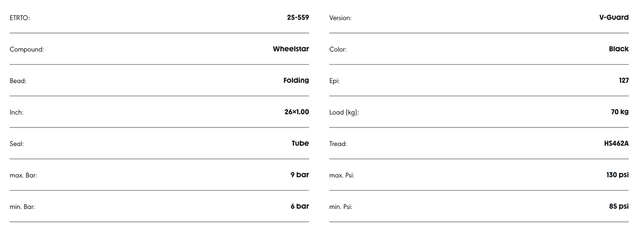Click the 9 bar maximum value
The image size is (644, 231).
click(x=300, y=175)
